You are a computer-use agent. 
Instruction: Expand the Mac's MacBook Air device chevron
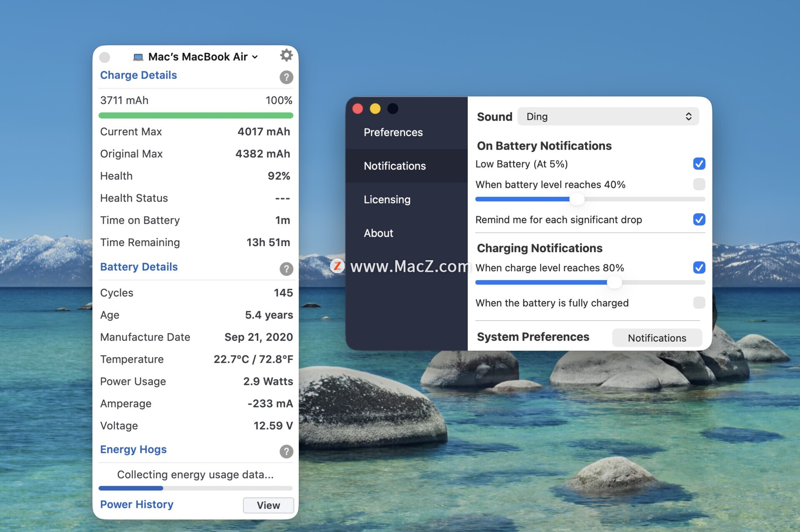[x=255, y=57]
